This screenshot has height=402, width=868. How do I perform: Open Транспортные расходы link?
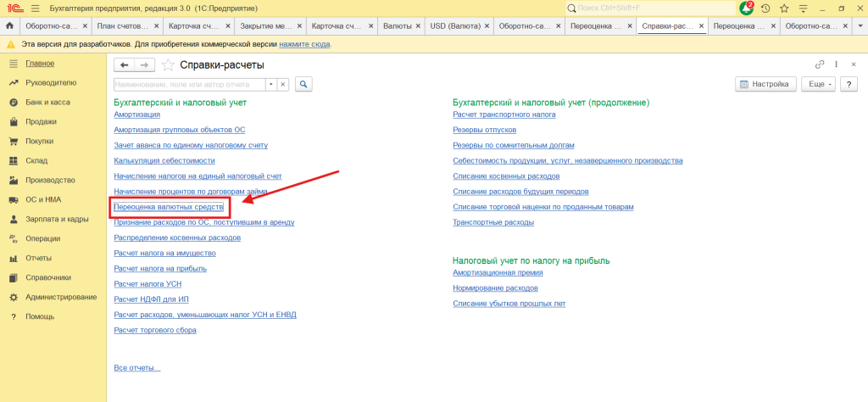493,222
